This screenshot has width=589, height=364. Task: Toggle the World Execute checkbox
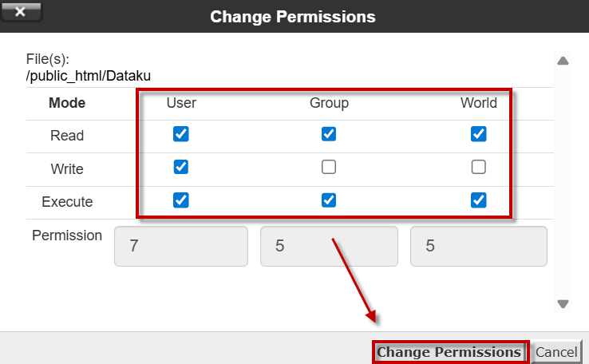tap(479, 200)
